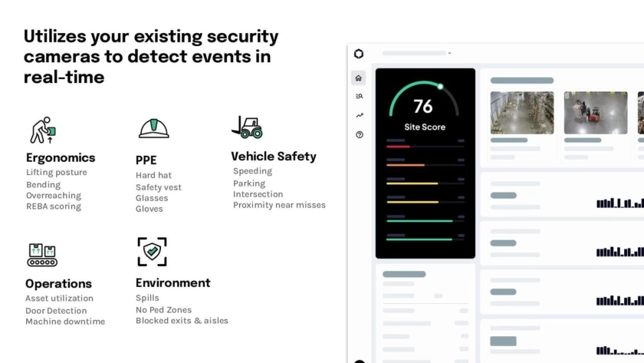This screenshot has width=644, height=363.
Task: Click the Vehicle Safety forklift icon
Action: 247,127
